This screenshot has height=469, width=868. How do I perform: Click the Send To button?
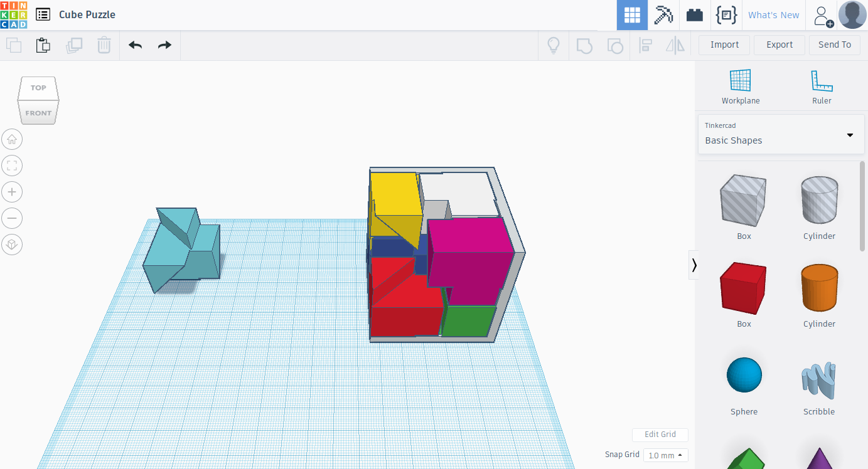pyautogui.click(x=835, y=45)
